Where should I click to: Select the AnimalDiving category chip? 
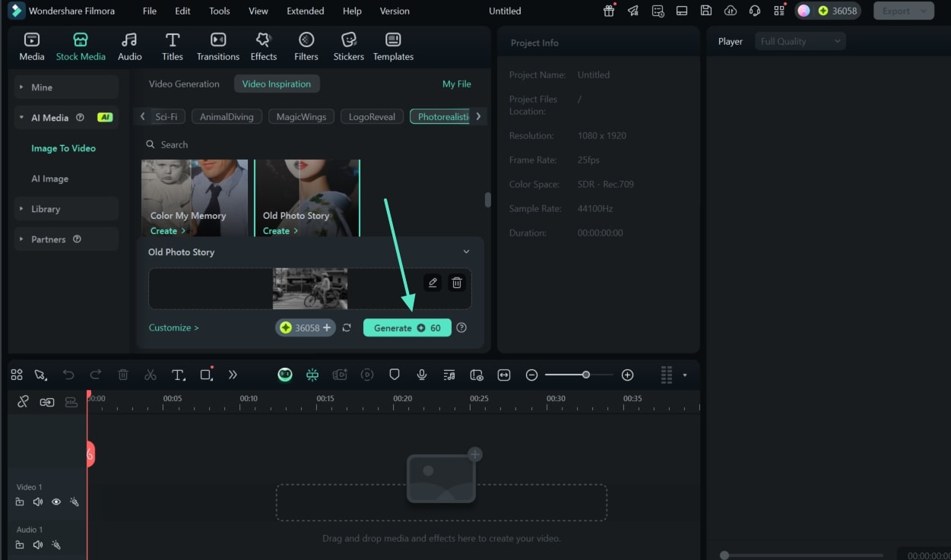pos(227,116)
